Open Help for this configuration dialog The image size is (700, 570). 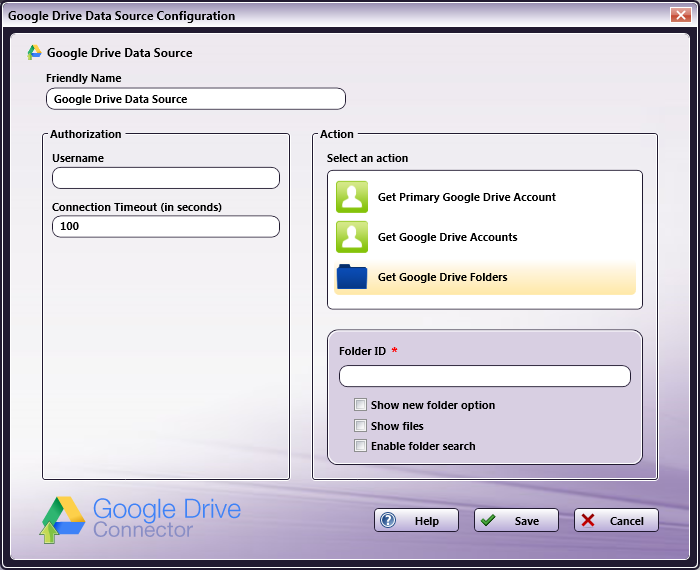[416, 520]
